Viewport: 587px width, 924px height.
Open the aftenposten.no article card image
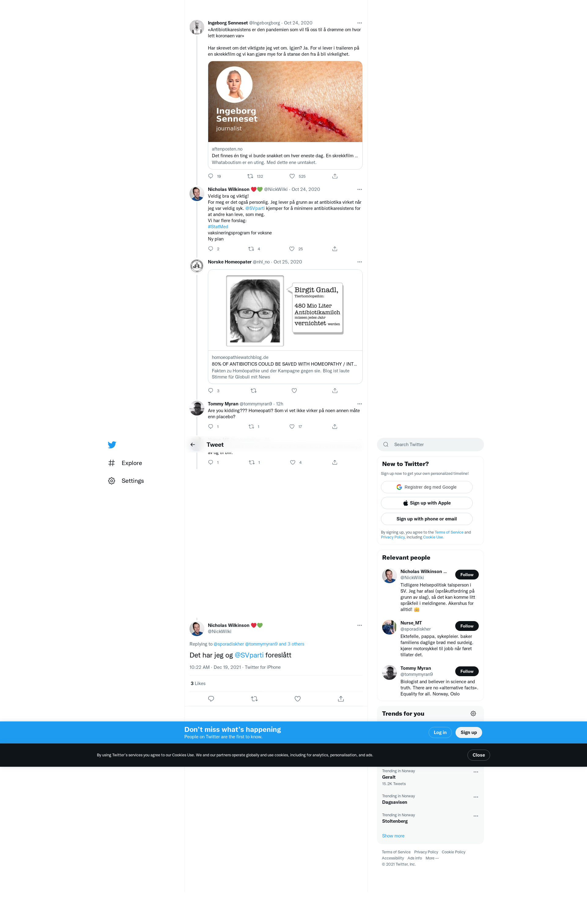click(285, 102)
